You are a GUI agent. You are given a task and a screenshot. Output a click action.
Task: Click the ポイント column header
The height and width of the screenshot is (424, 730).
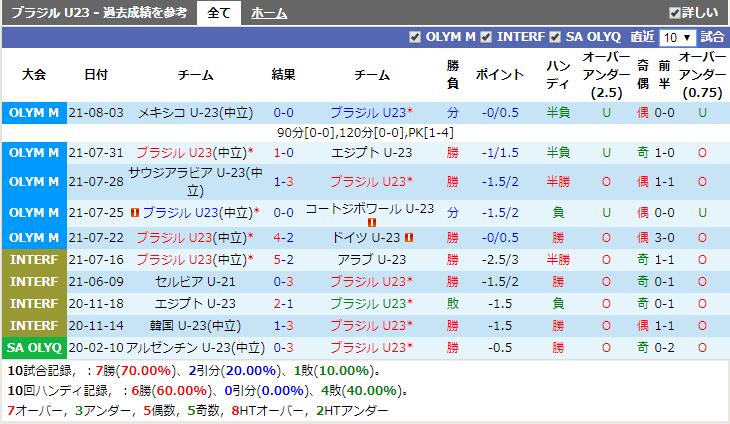500,74
